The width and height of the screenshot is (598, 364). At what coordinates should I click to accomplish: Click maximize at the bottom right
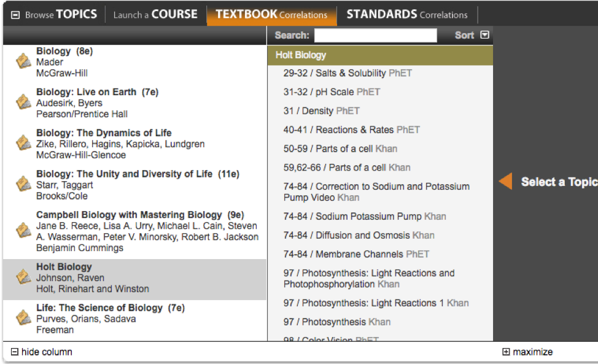pos(527,352)
